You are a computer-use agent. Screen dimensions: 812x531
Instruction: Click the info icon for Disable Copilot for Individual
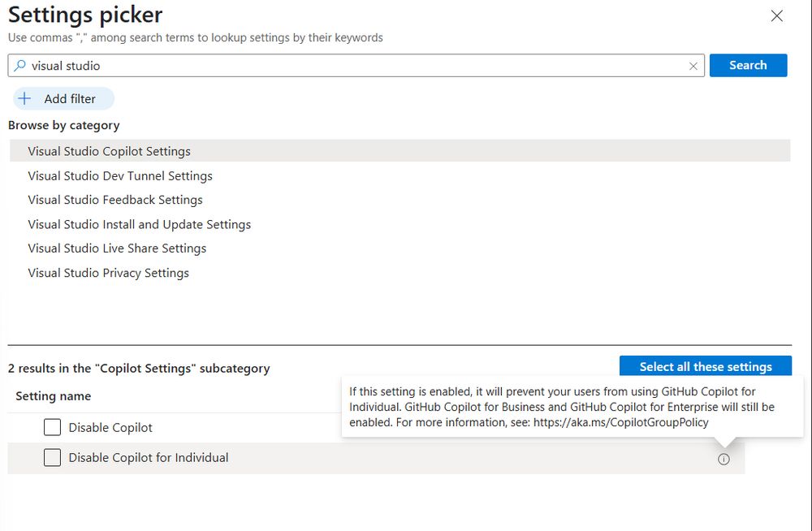pyautogui.click(x=723, y=460)
